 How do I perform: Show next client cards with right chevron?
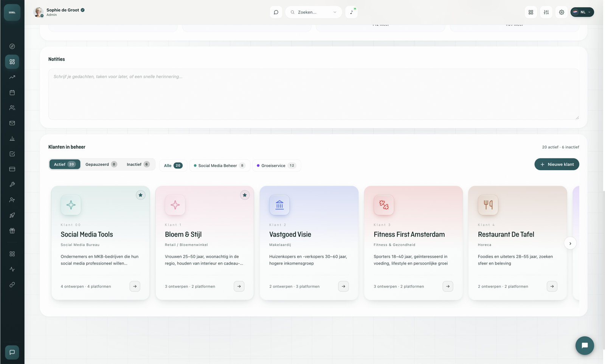point(570,243)
